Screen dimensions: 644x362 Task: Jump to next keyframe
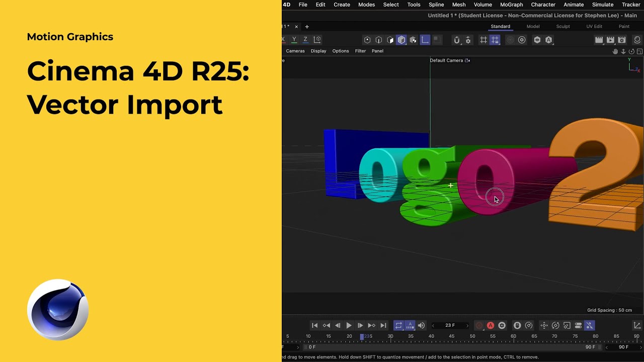point(372,325)
